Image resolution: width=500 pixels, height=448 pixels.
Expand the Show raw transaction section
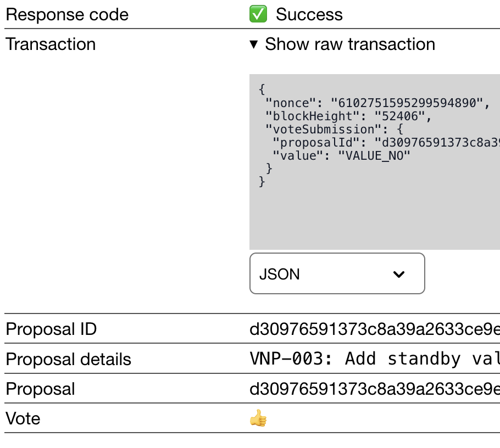[x=349, y=44]
